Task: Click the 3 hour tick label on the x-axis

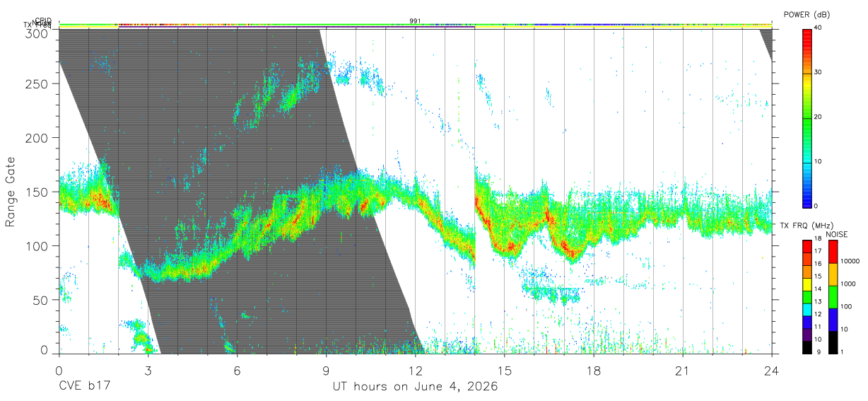Action: pyautogui.click(x=148, y=370)
